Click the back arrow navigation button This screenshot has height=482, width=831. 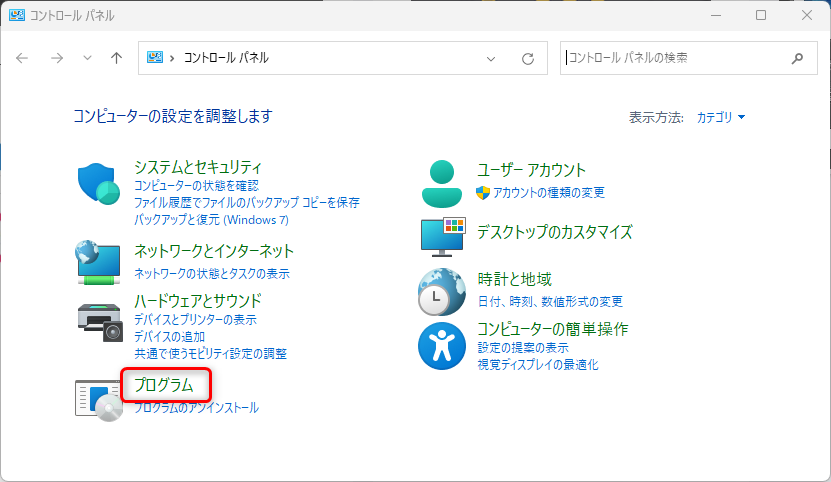click(x=23, y=58)
